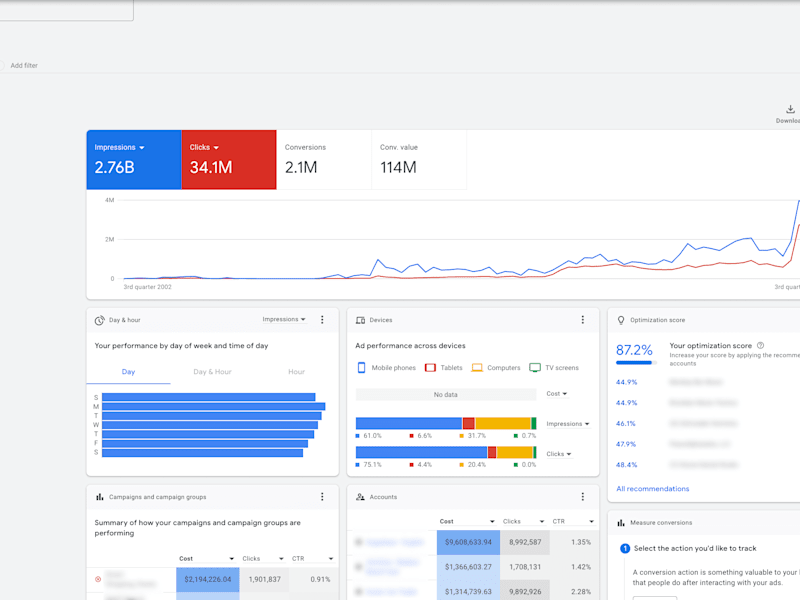Click the Download icon

tap(790, 109)
